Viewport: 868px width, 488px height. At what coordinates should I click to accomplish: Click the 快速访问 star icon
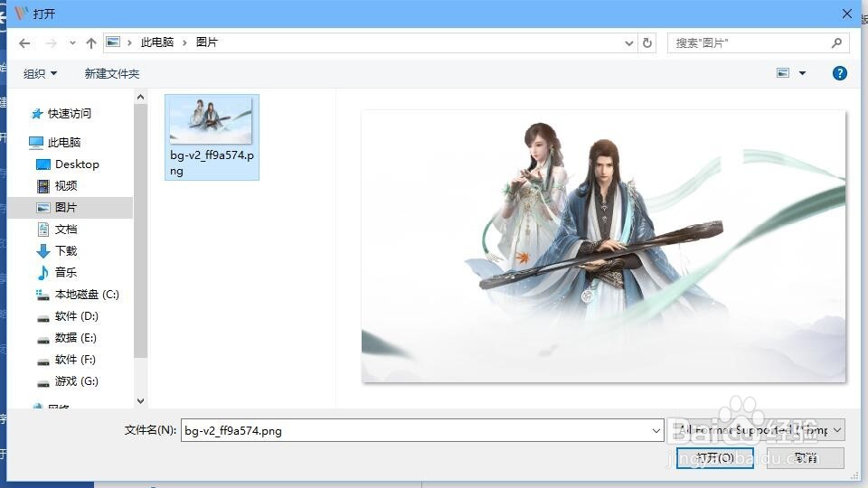[x=37, y=114]
